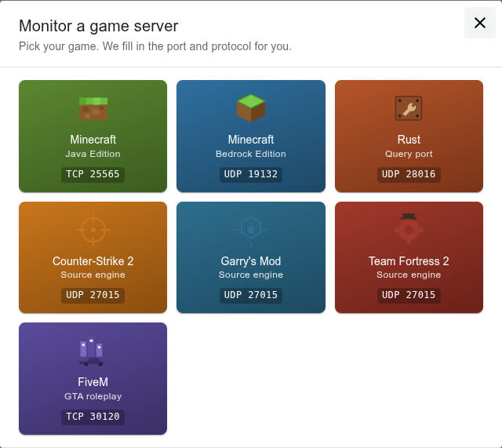The image size is (502, 448).
Task: Choose the Counter-Strike 2 title text
Action: (93, 261)
